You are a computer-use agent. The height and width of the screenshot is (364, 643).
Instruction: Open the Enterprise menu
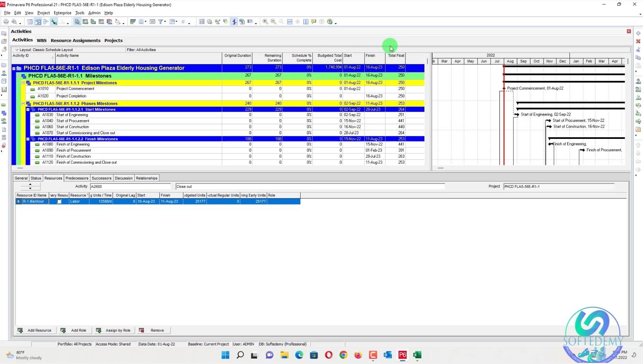(63, 13)
